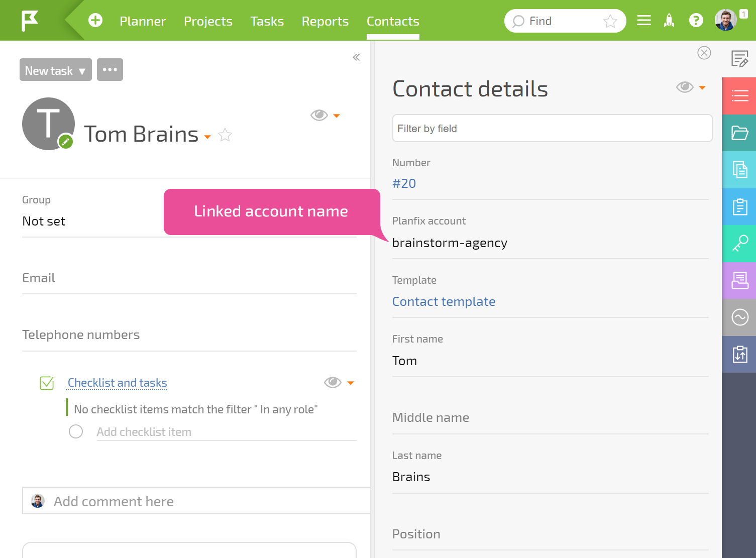
Task: Click the key sidebar icon
Action: (739, 244)
